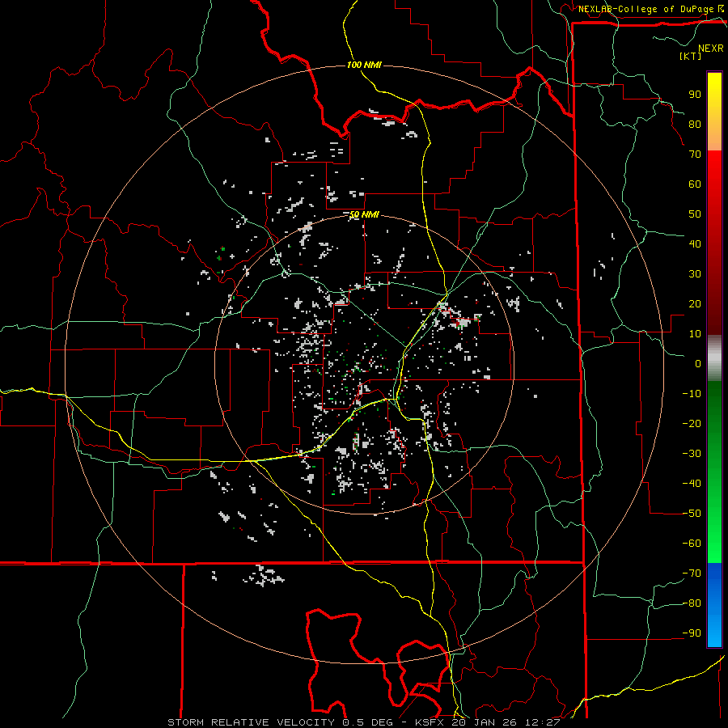Click the -20 scale value
This screenshot has height=728, width=728.
pyautogui.click(x=692, y=423)
